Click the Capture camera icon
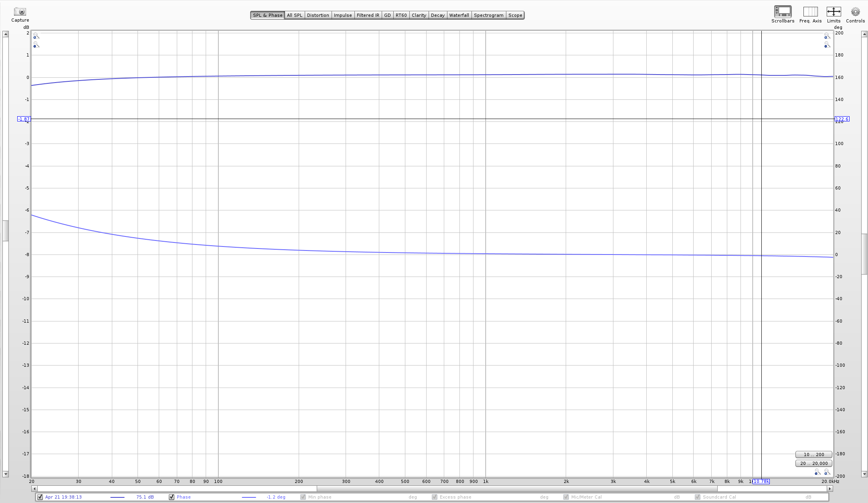Screen dimensions: 868x503 20,12
